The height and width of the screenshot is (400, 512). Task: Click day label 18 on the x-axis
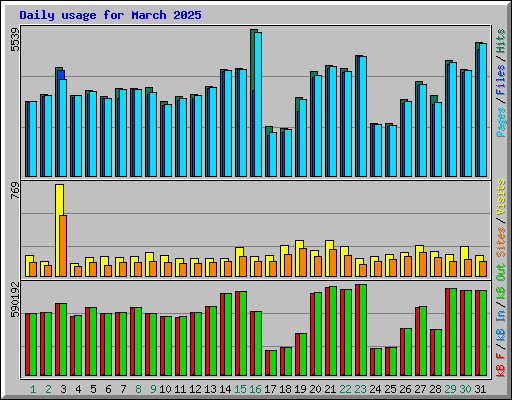[285, 389]
